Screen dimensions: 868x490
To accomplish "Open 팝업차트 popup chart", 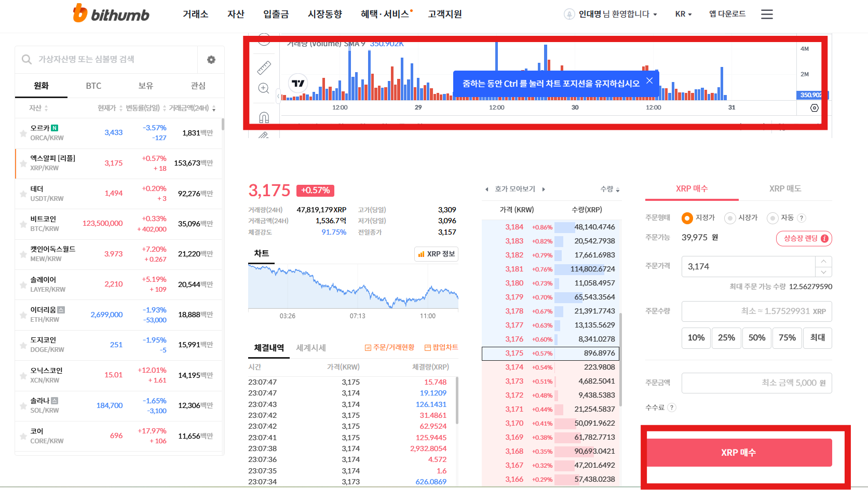I will tap(441, 347).
